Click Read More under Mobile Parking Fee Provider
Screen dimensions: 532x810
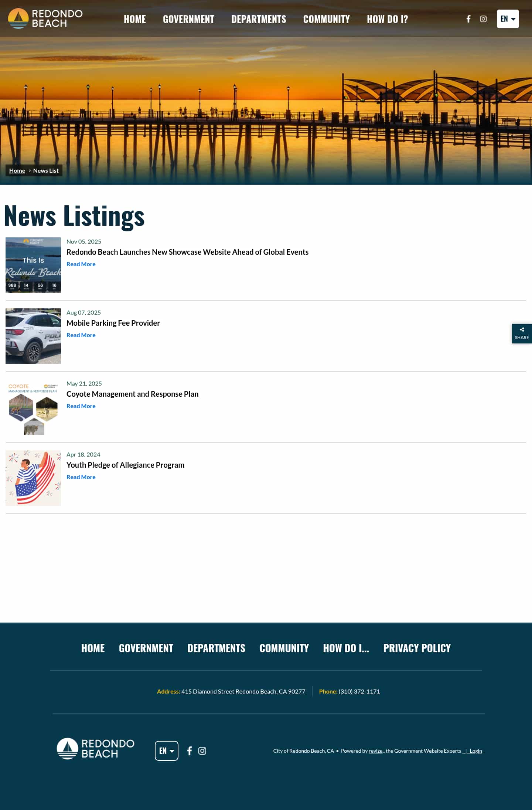point(81,335)
